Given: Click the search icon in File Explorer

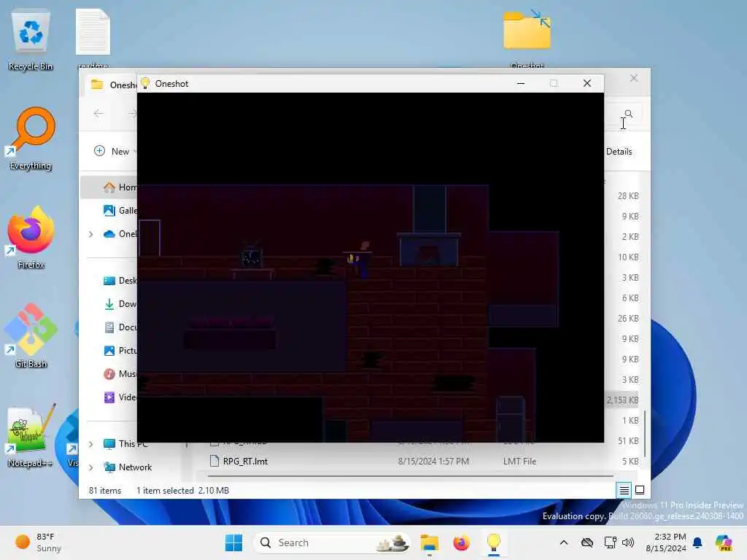Looking at the screenshot, I should (628, 113).
